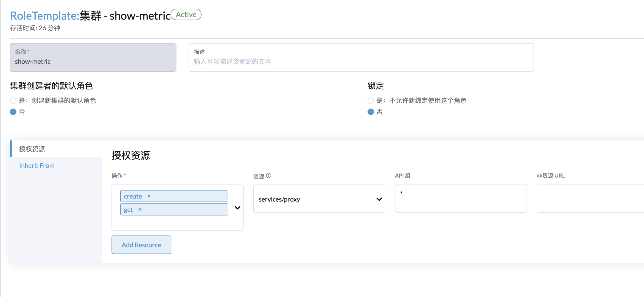Click the resource info icon
The image size is (644, 297).
(x=269, y=176)
